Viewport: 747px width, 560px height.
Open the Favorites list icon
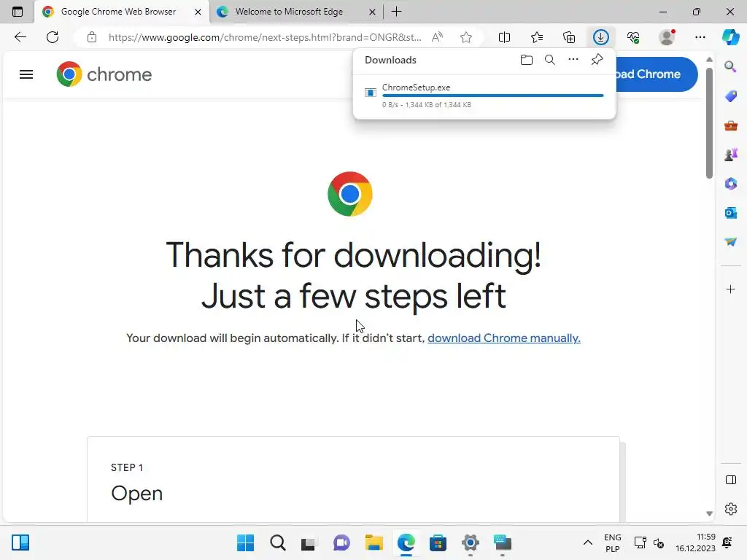click(536, 37)
